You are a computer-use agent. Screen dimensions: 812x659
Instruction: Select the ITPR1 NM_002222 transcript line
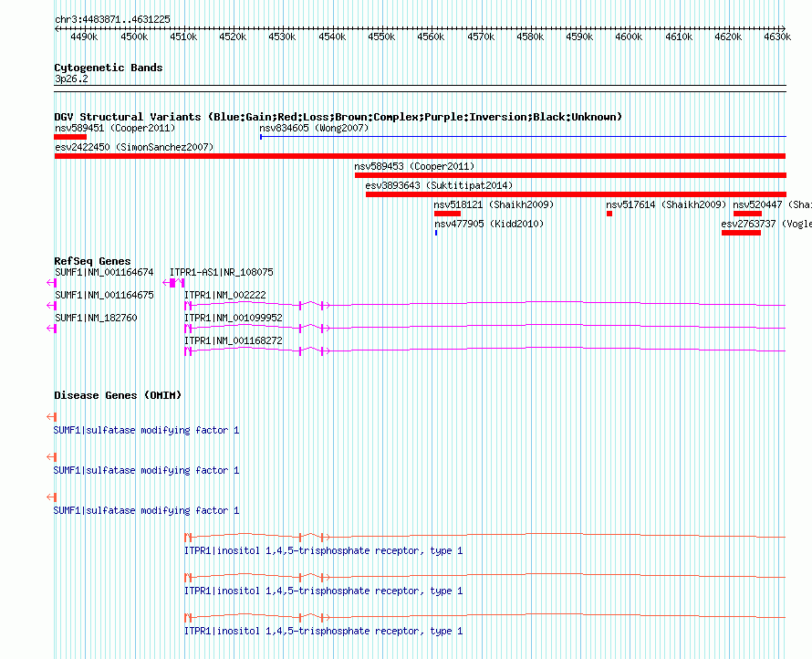pyautogui.click(x=485, y=305)
